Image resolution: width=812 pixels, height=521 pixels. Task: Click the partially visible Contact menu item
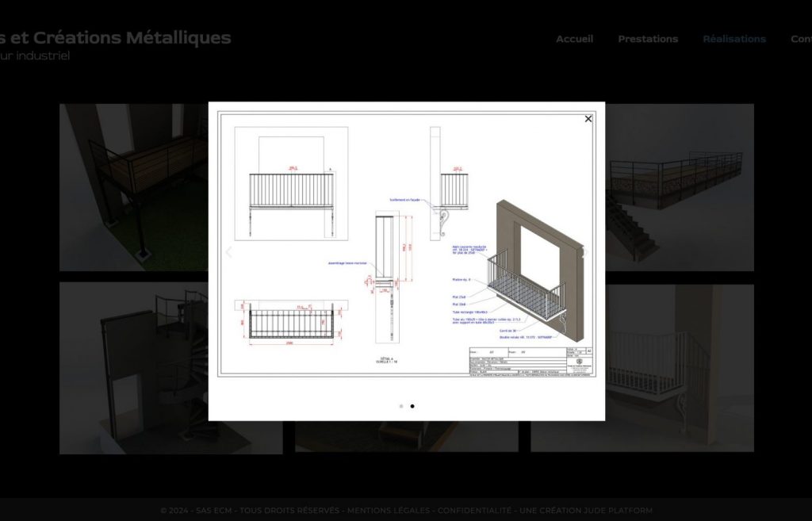coord(801,39)
